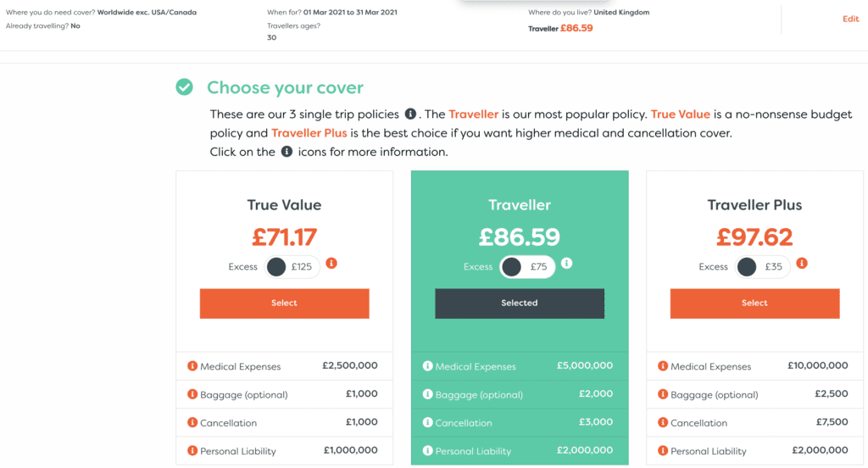Click the green 'Choose your cover' checkmark

point(184,87)
